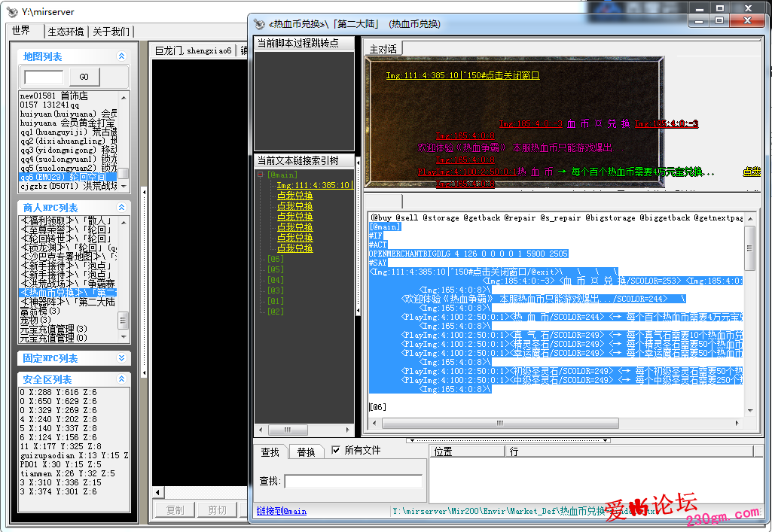
Task: Select map entry qq1 (huanguyiji)
Action: 68,132
